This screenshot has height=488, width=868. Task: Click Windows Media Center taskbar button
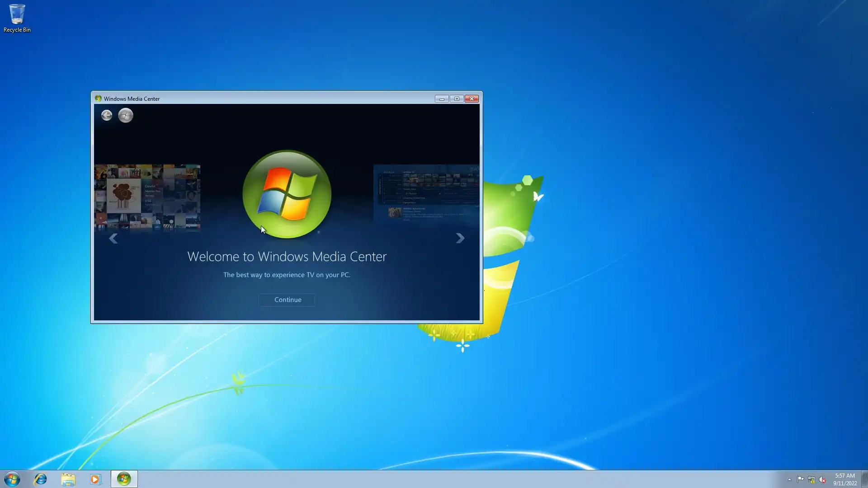click(x=124, y=479)
